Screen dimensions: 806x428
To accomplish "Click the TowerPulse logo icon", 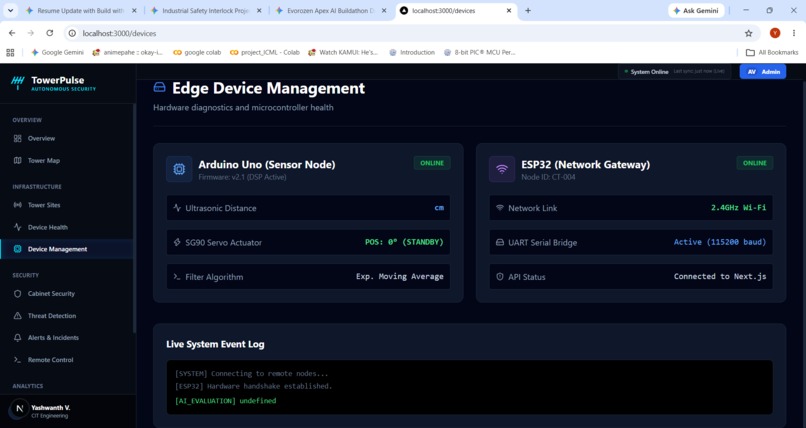I will click(x=17, y=83).
